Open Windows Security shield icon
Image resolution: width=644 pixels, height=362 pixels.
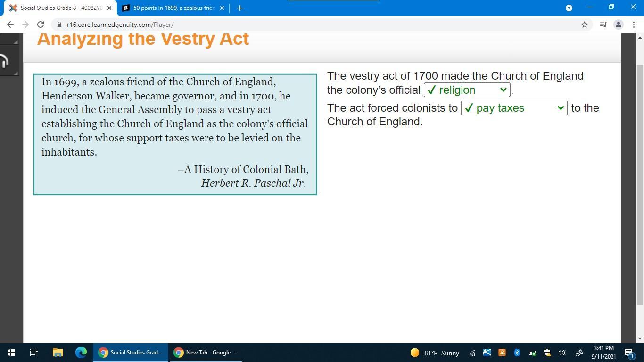coord(547,353)
